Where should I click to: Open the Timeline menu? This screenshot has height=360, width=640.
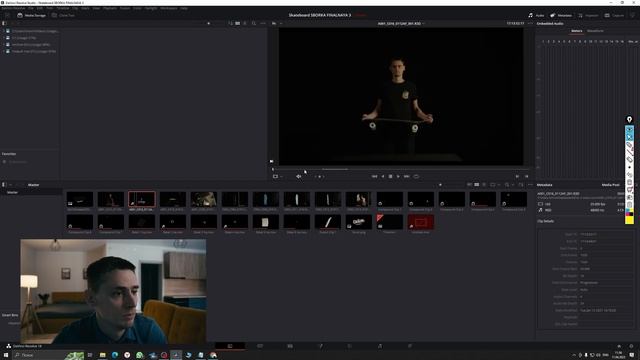click(63, 8)
